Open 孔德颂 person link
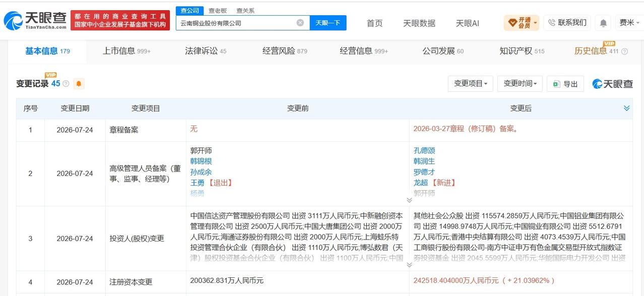 (424, 151)
